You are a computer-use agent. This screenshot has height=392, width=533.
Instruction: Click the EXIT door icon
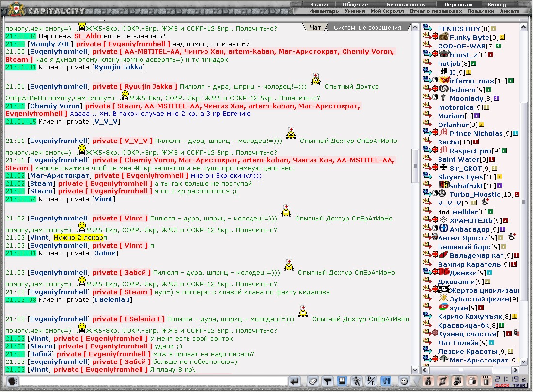click(x=486, y=381)
